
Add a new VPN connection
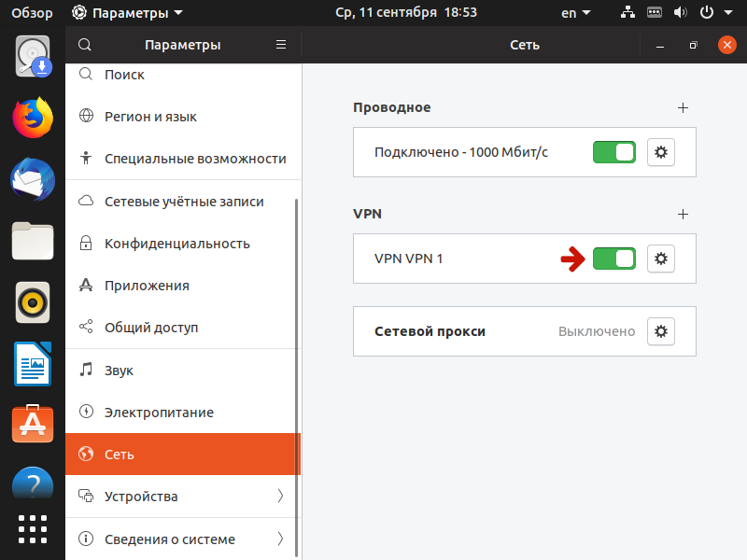click(x=683, y=214)
